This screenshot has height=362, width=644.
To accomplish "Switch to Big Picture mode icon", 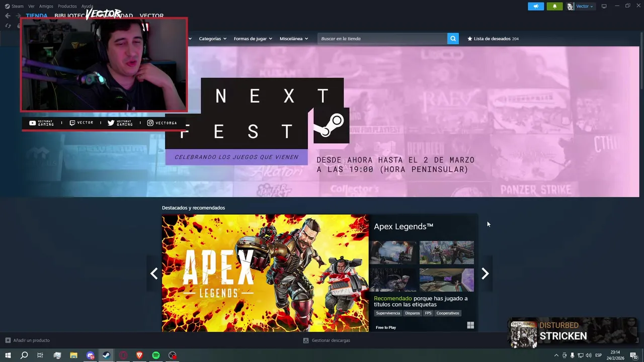I will [x=604, y=6].
